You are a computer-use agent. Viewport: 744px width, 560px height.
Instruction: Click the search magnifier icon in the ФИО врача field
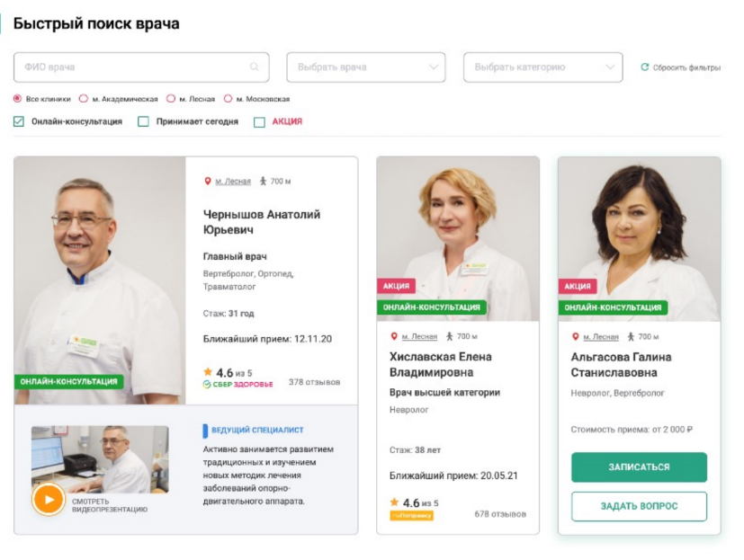(255, 67)
